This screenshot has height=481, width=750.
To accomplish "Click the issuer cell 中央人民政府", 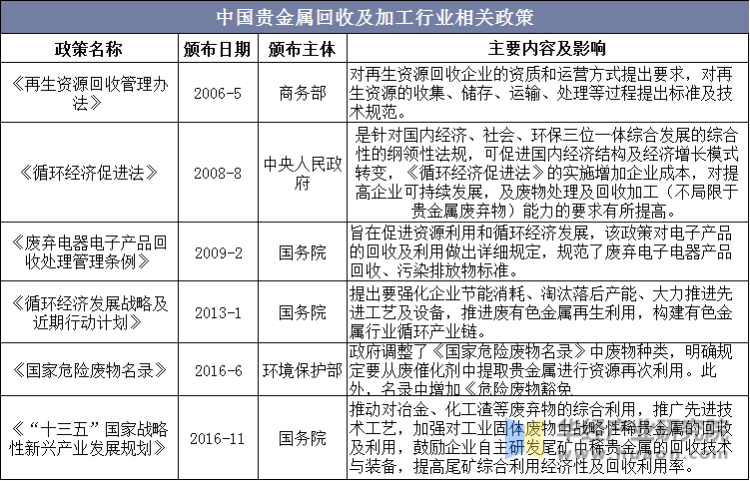I will coord(302,173).
